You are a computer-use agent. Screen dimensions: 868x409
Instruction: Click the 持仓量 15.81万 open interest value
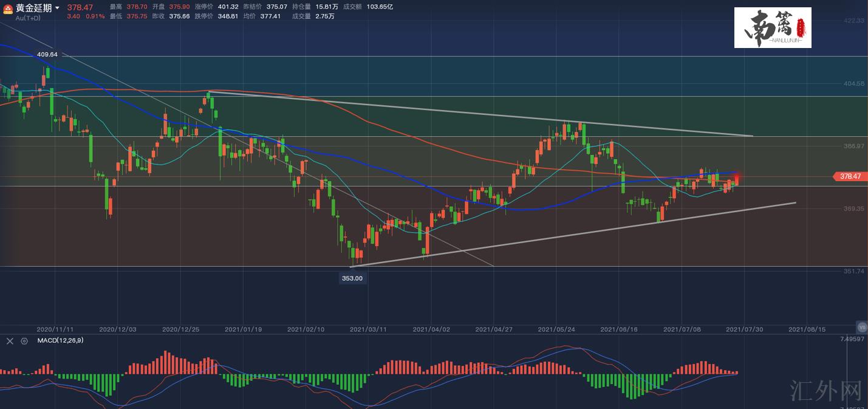click(326, 7)
